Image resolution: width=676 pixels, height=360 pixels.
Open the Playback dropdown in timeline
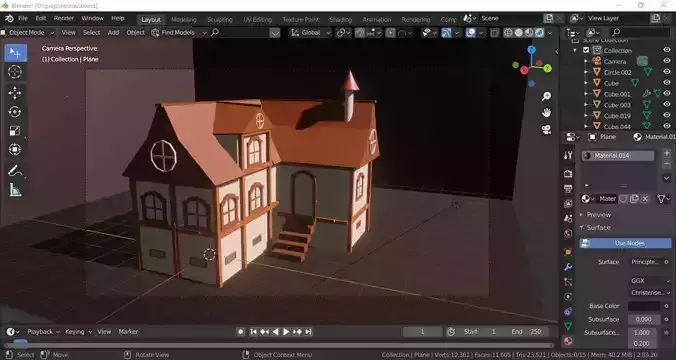point(44,332)
